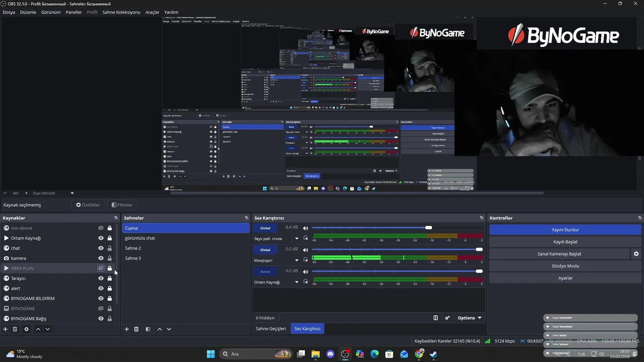
Task: Float the Sahneler dock panel
Action: coord(247,218)
